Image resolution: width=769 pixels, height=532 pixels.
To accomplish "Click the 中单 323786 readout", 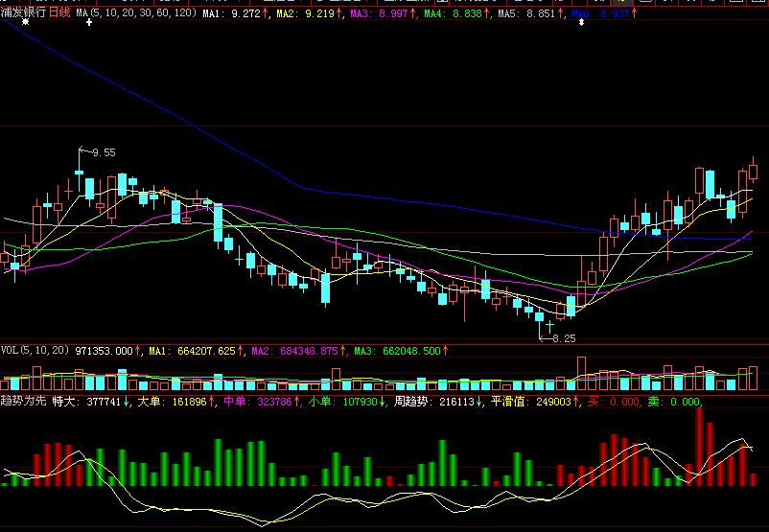I will (257, 403).
